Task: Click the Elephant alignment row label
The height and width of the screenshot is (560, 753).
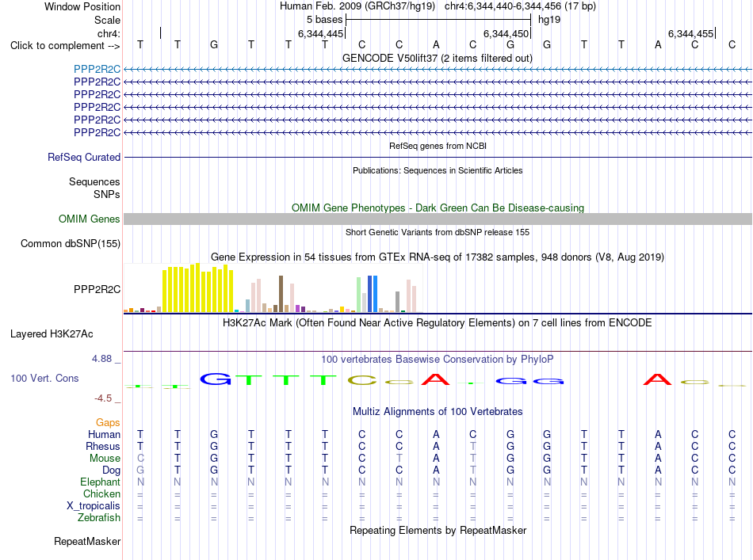Action: point(100,482)
